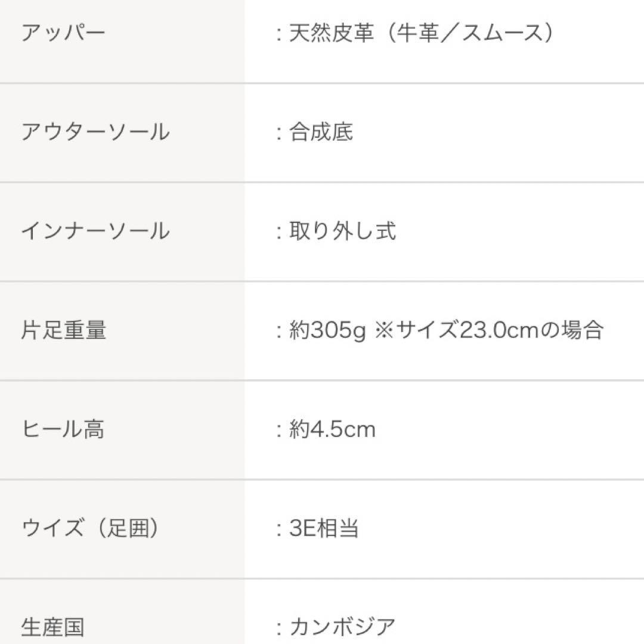Click the 取り外し式 value text

tap(342, 231)
